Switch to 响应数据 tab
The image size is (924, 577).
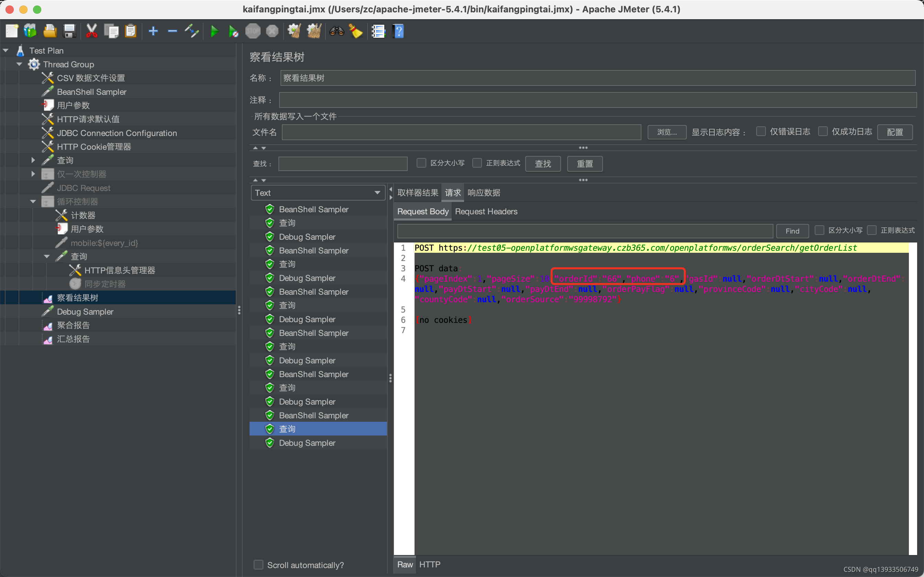(483, 193)
